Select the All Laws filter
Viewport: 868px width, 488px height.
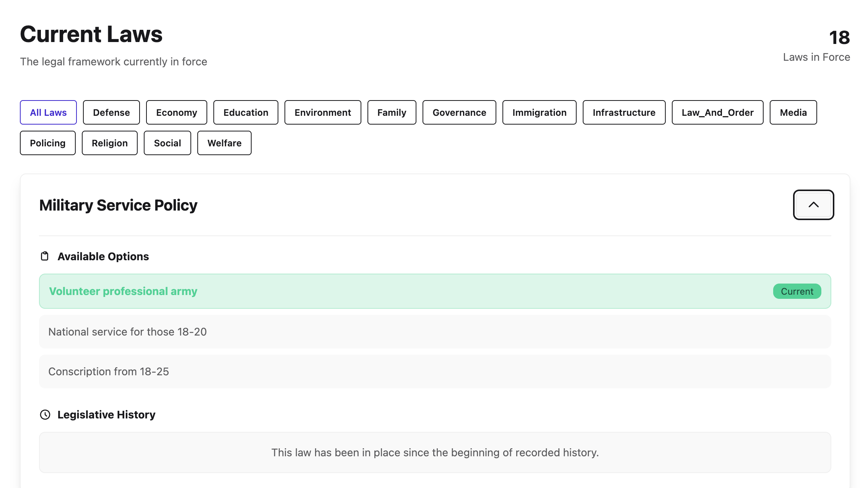coord(48,112)
